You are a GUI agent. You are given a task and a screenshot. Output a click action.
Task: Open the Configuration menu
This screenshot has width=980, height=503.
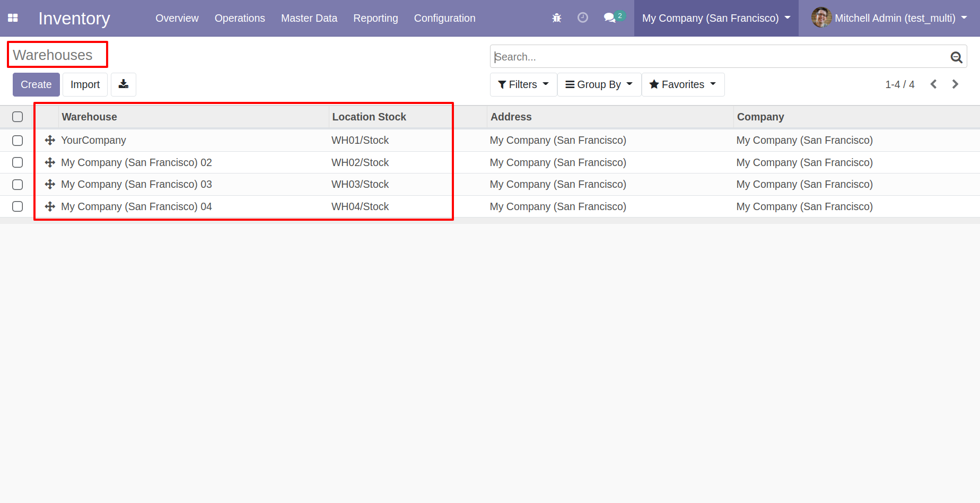[444, 18]
